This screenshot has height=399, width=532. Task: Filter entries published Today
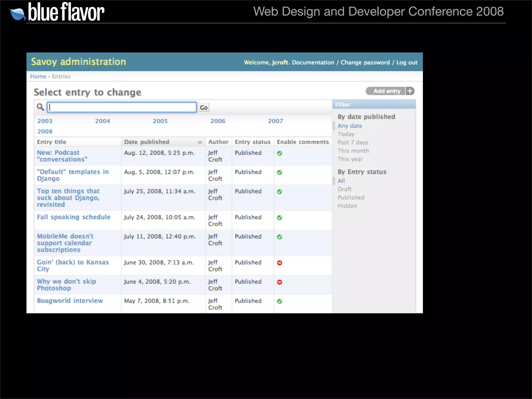[346, 134]
